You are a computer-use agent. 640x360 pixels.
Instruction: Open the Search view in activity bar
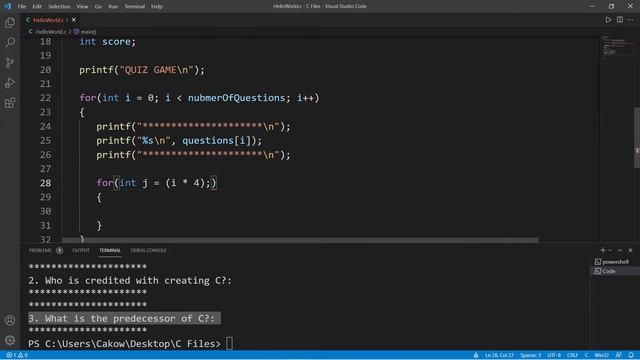pos(10,42)
